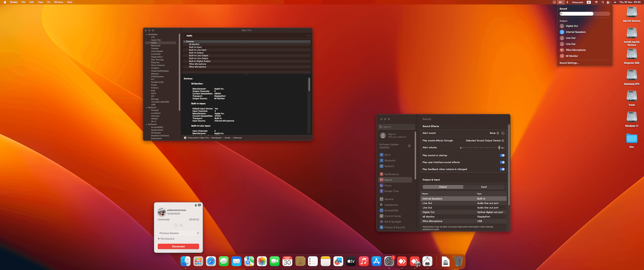Open the Alert sound Boop dropdown
This screenshot has width=644, height=270.
click(494, 133)
